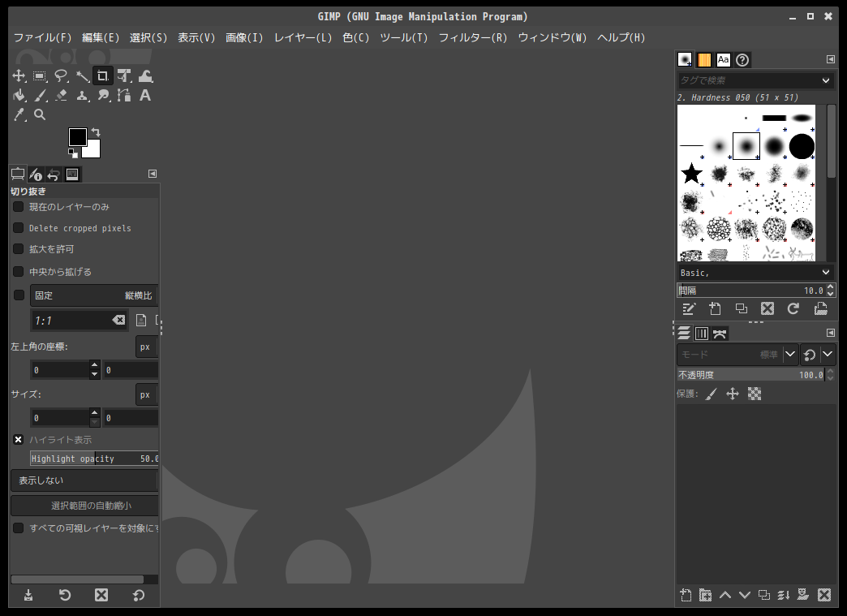Click the refresh brushes button

[793, 308]
